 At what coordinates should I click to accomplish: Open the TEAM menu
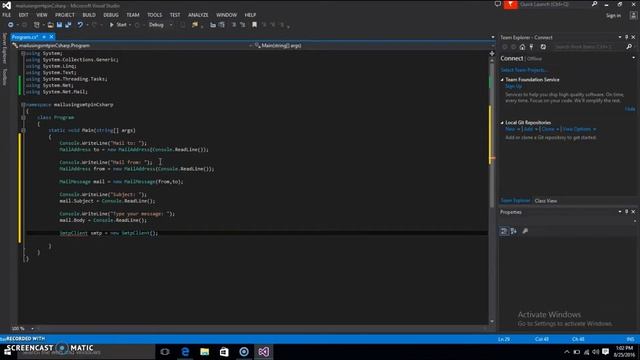click(x=133, y=15)
